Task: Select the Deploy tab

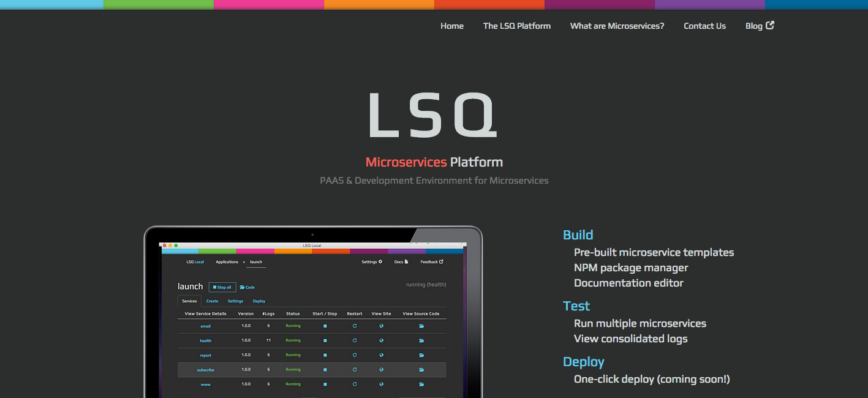Action: (259, 301)
